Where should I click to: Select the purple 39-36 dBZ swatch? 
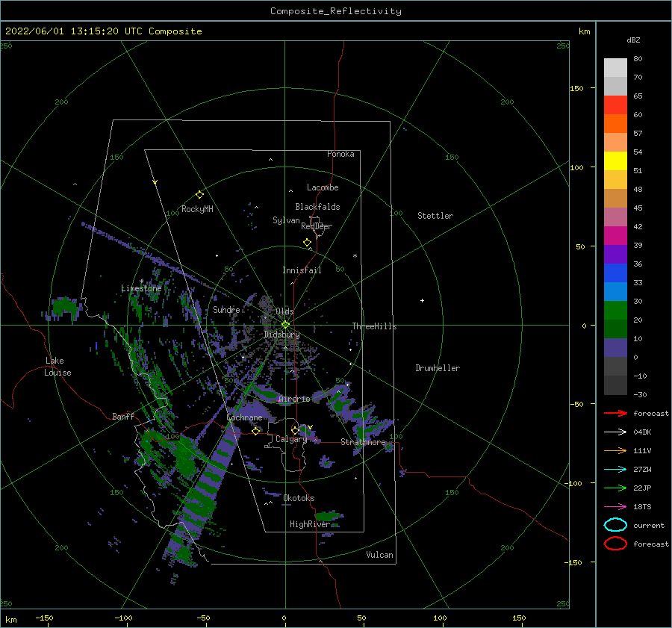click(615, 255)
